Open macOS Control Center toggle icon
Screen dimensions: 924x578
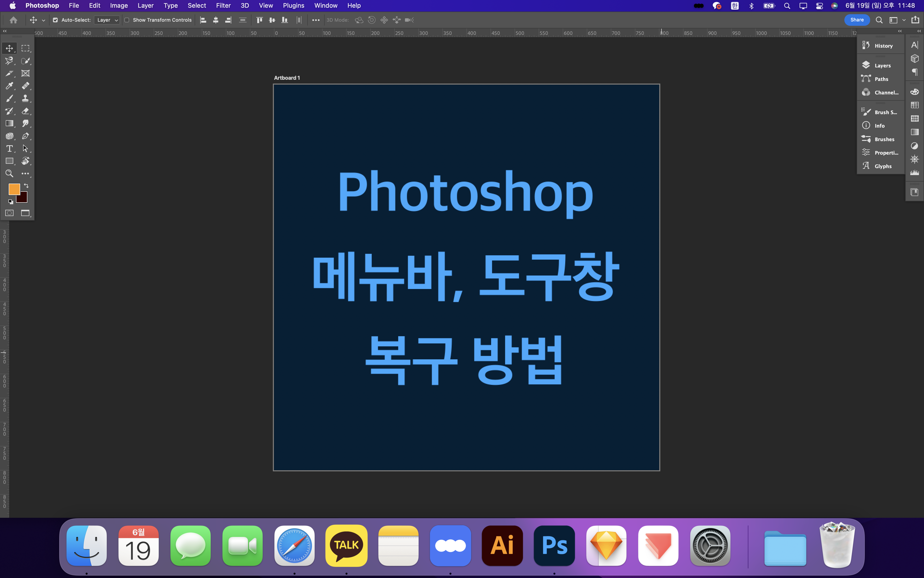pos(819,6)
